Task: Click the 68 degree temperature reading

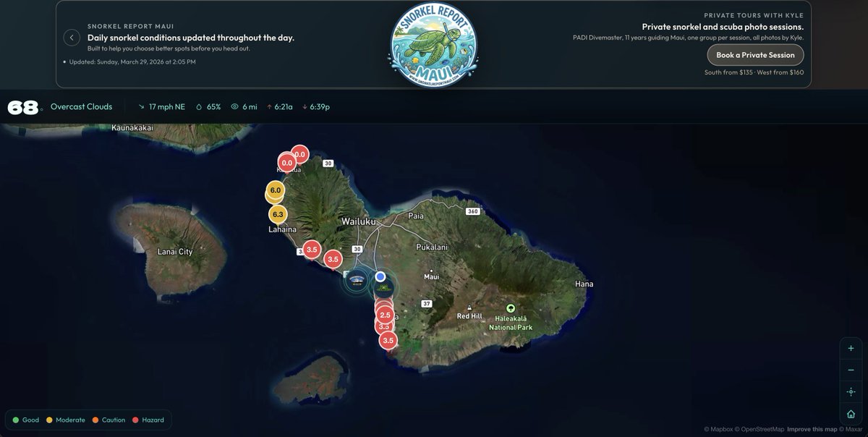Action: pyautogui.click(x=22, y=107)
